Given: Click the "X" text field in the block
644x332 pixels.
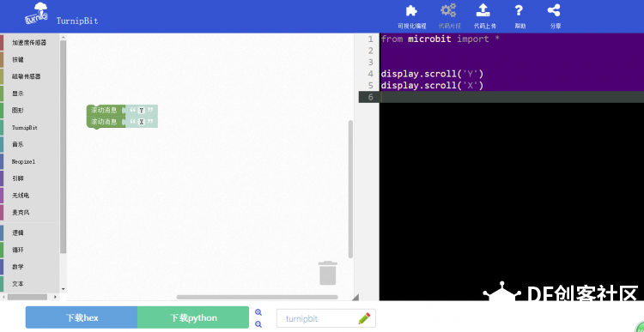Looking at the screenshot, I should [x=142, y=122].
